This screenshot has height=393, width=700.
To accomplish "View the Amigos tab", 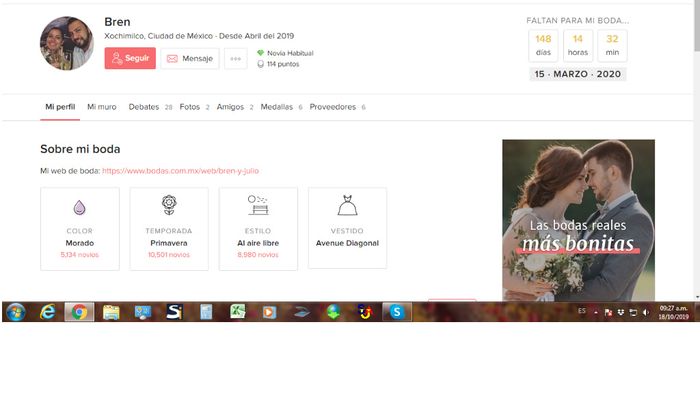I will [x=230, y=107].
